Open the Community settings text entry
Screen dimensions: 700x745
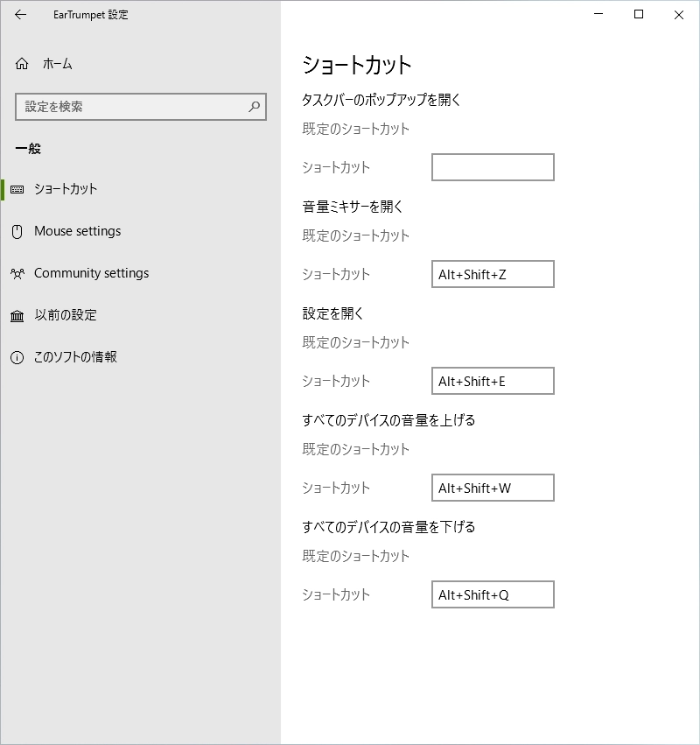91,273
